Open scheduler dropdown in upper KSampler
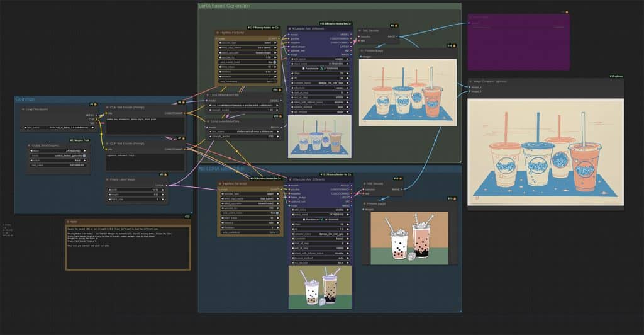 (x=320, y=88)
